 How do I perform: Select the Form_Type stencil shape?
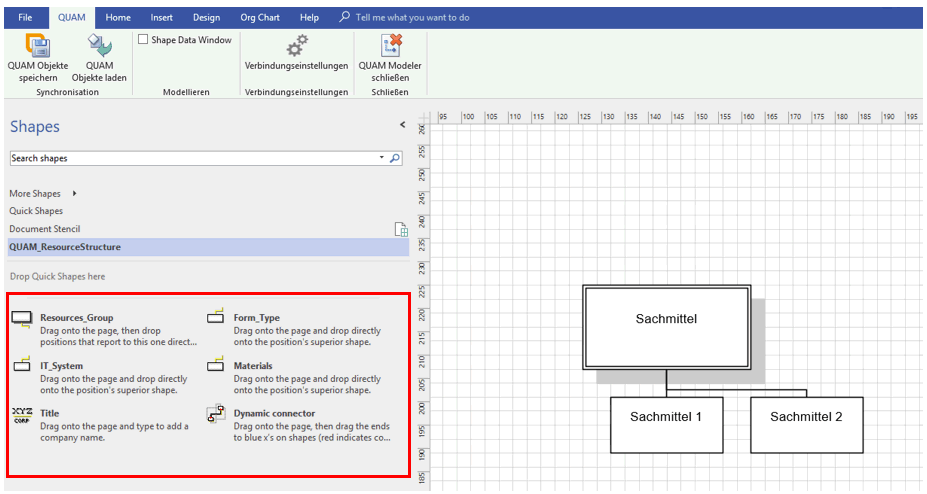215,318
